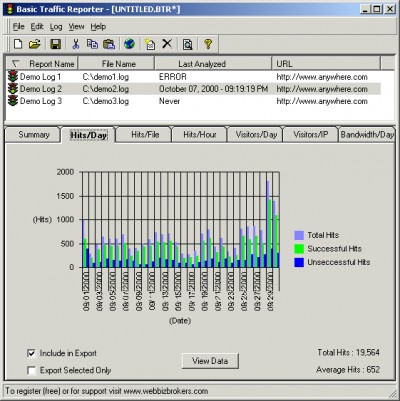Delete the log with the X icon
This screenshot has height=401, width=400.
coord(167,44)
